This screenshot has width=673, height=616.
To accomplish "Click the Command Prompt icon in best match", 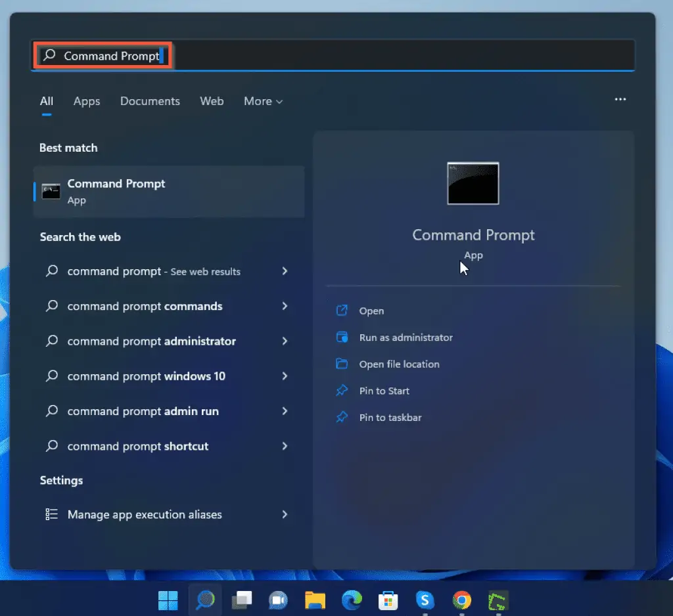I will point(51,191).
